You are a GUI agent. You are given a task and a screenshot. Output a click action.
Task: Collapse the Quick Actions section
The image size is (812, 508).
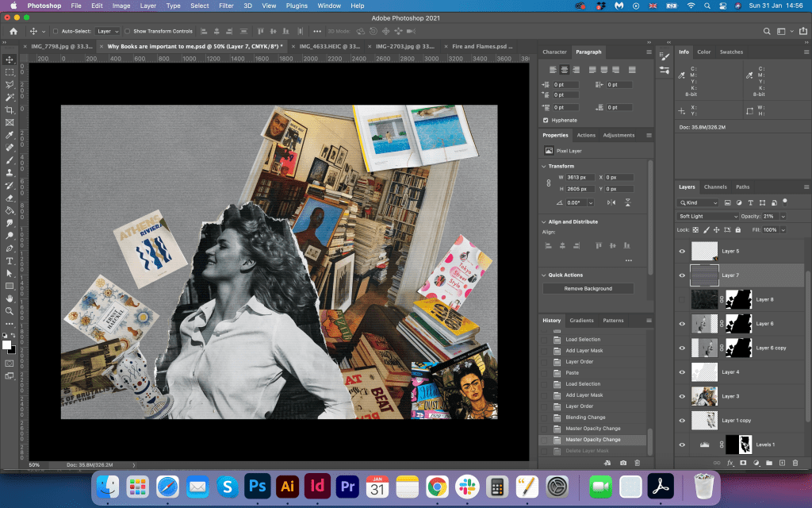544,275
